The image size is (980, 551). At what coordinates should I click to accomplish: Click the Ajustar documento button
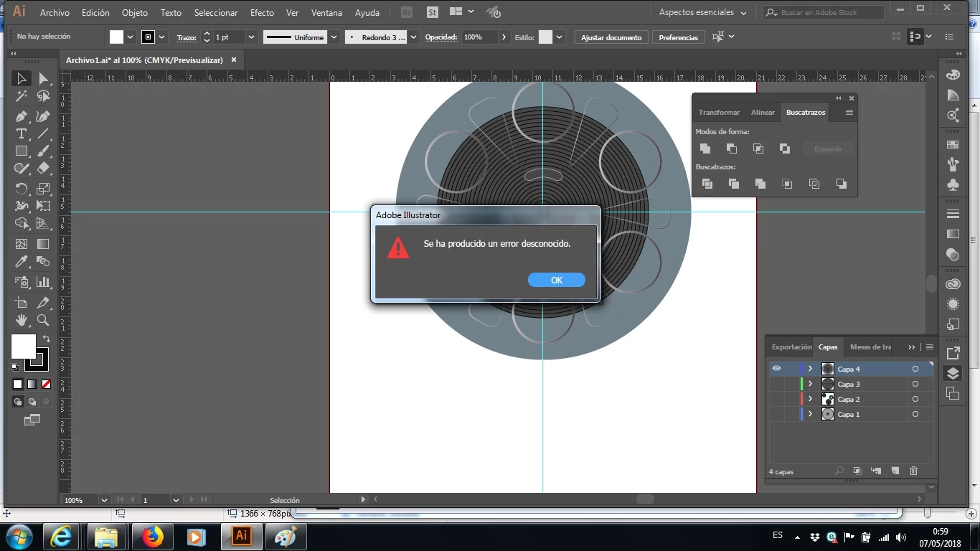[x=611, y=37]
